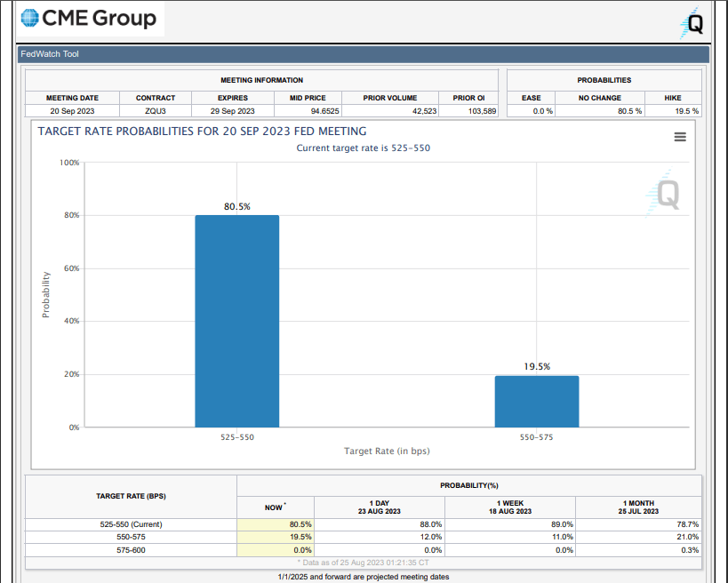Click the PRIOR VOLUME column header

coord(390,98)
